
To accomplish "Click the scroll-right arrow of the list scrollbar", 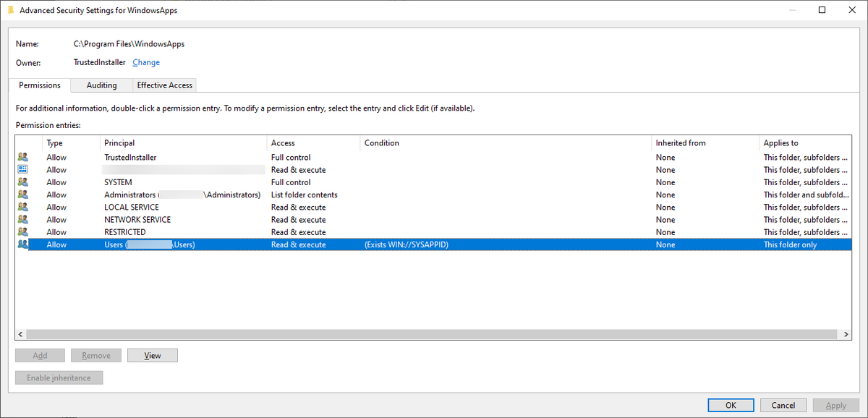I will point(846,334).
